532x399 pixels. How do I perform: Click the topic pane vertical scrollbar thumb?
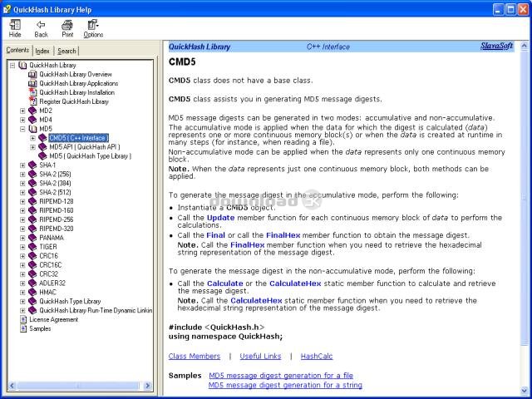[524, 197]
